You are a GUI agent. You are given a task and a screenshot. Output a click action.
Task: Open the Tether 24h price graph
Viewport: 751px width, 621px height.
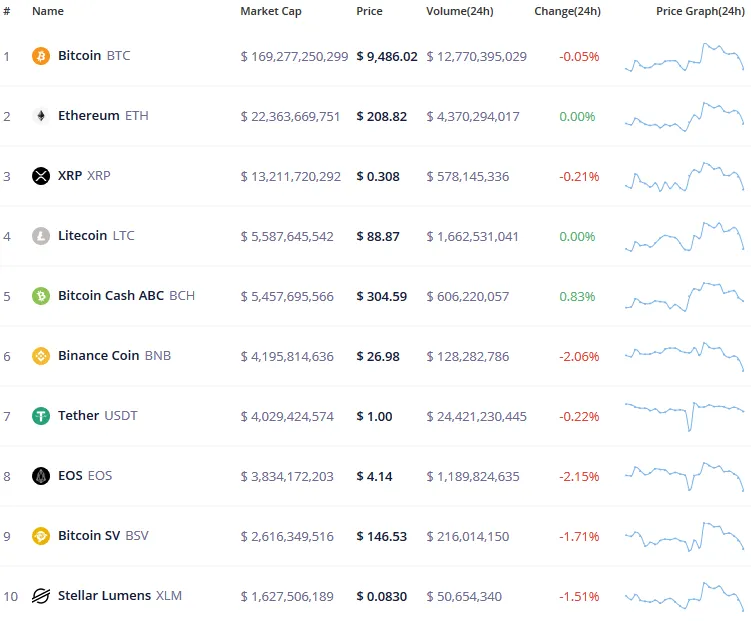(x=684, y=417)
